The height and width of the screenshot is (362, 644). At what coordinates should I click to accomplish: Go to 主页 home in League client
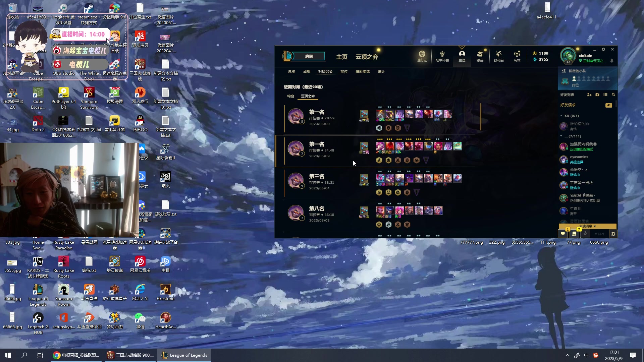342,57
